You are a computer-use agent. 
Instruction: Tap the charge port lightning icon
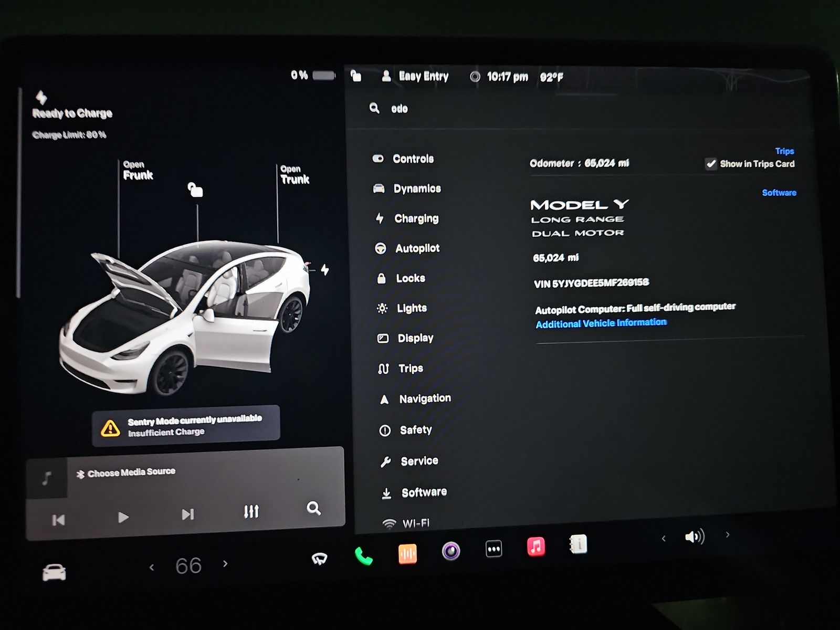tap(325, 270)
